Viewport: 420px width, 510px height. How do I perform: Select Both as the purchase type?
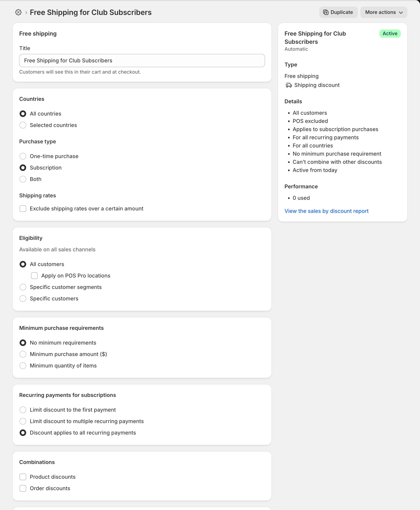(23, 179)
